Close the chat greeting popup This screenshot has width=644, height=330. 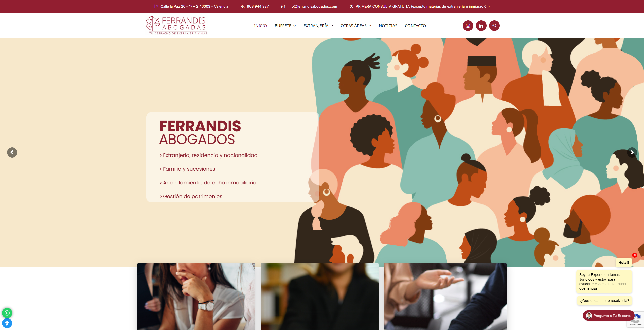635,255
